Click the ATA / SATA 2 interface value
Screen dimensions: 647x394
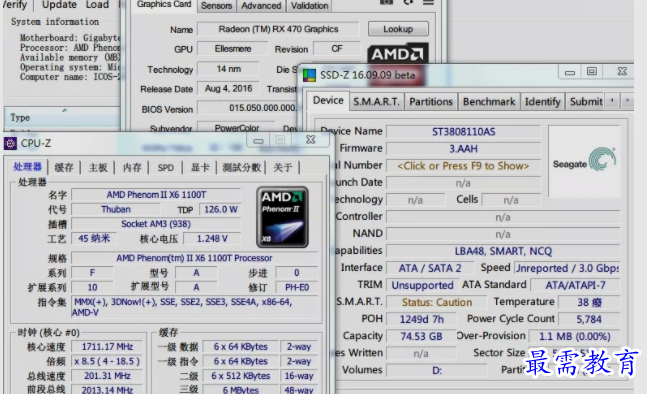click(x=430, y=268)
